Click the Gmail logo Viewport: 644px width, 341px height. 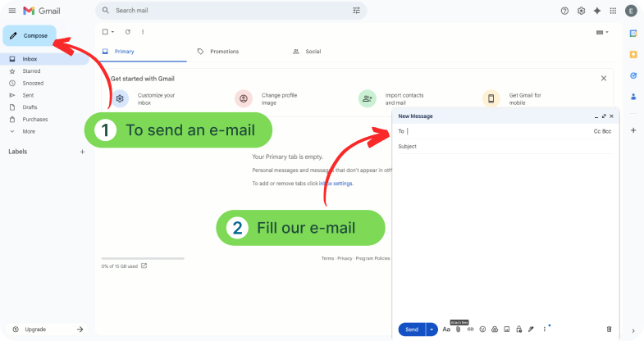point(42,11)
